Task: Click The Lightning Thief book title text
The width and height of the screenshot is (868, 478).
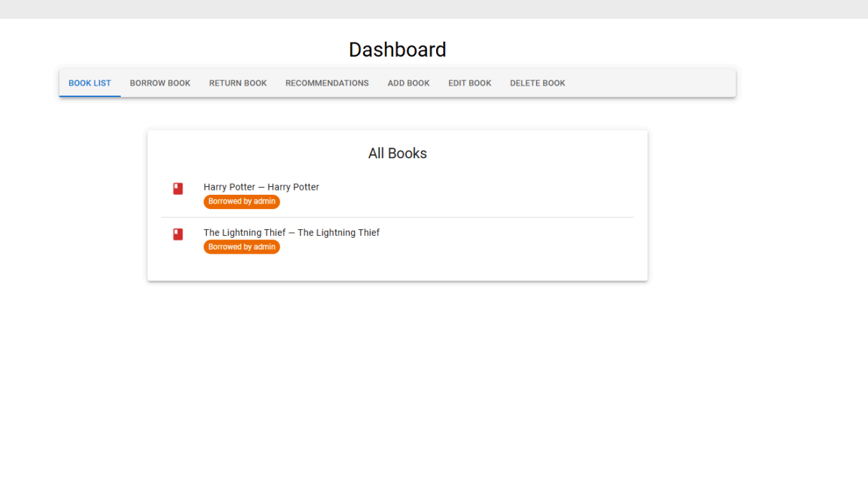Action: tap(292, 232)
